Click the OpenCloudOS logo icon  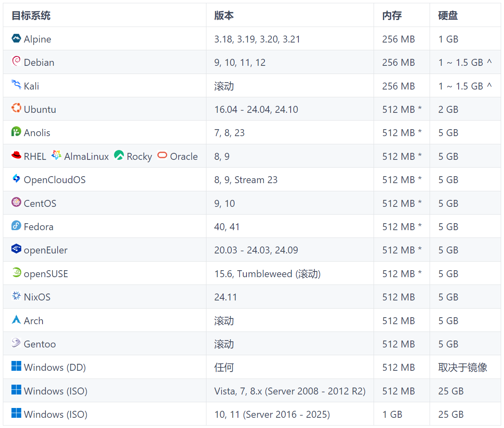[16, 178]
